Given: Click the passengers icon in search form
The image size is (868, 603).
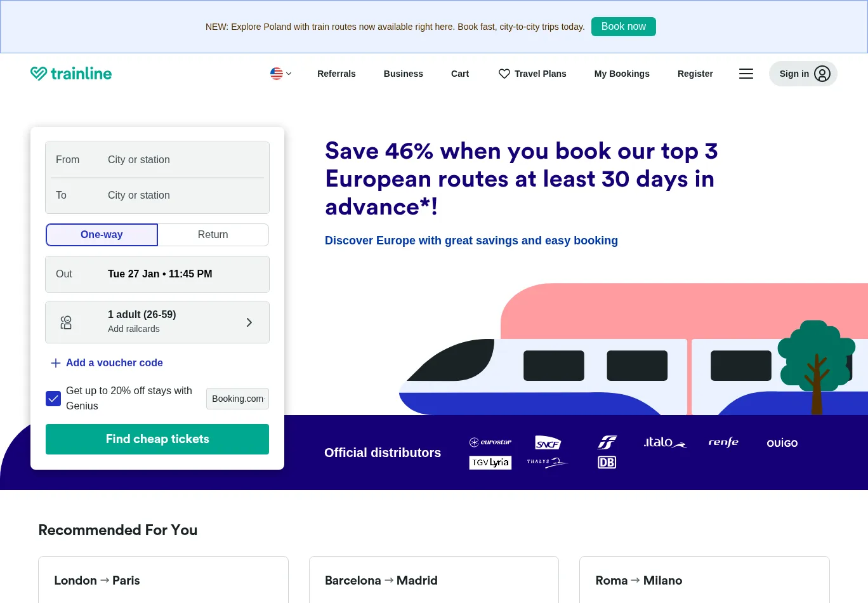Looking at the screenshot, I should tap(66, 322).
